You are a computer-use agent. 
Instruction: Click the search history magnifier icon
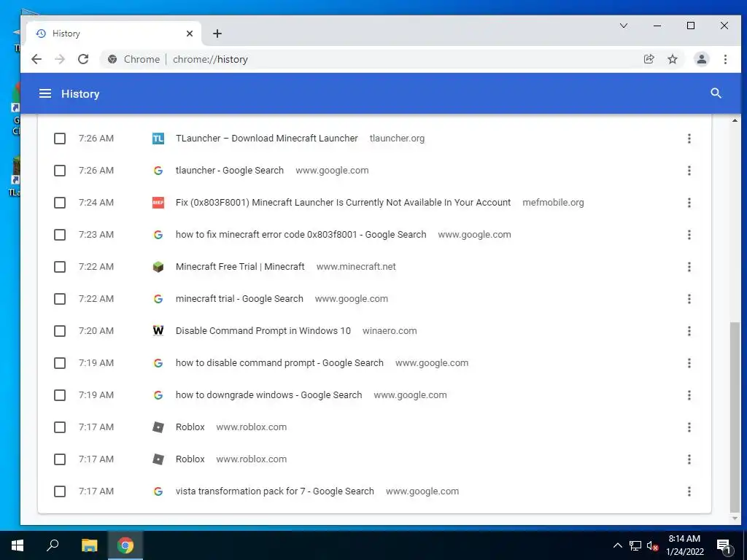[716, 93]
